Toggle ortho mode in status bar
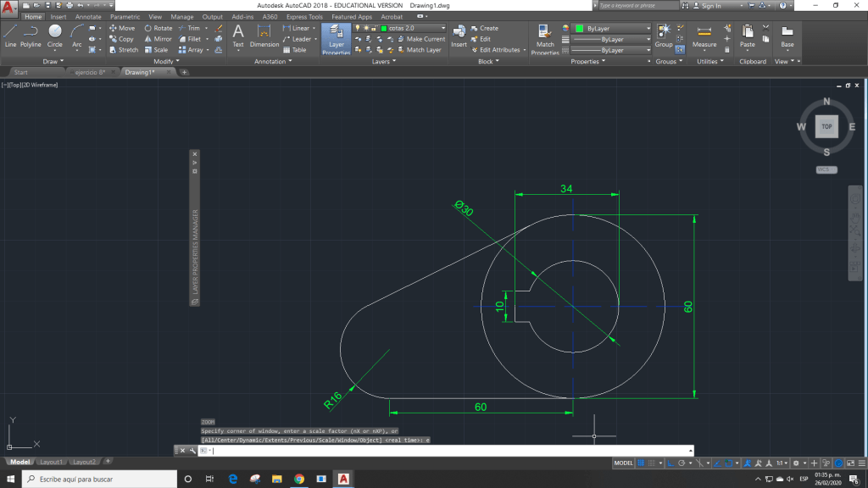The height and width of the screenshot is (488, 868). (670, 463)
